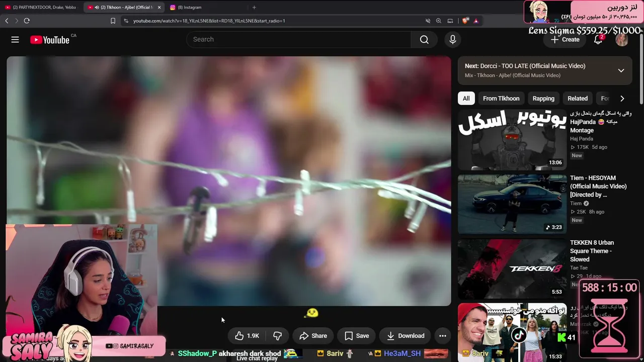The width and height of the screenshot is (644, 362).
Task: Select the All filter chip
Action: (466, 99)
